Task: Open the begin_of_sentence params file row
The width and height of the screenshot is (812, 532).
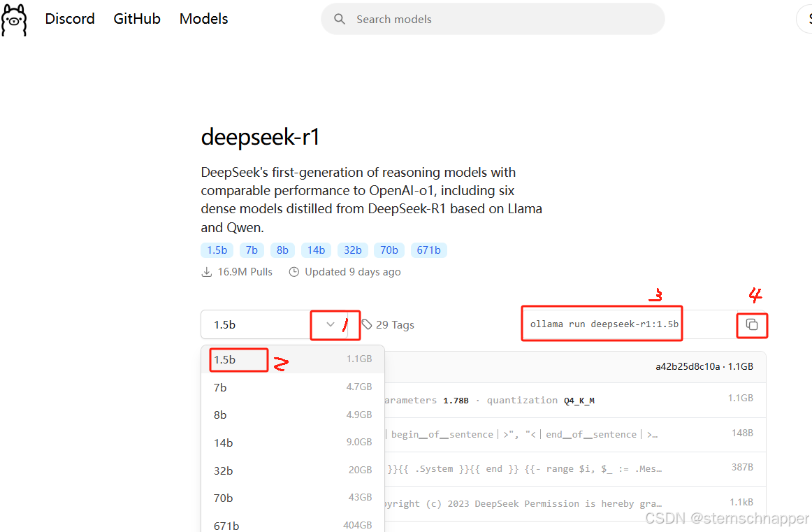Action: pyautogui.click(x=575, y=435)
